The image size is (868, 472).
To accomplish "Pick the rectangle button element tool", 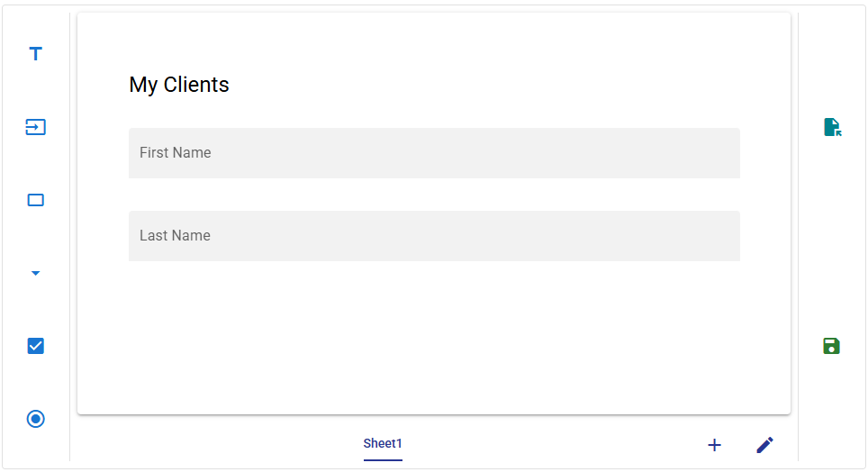I will coord(35,200).
